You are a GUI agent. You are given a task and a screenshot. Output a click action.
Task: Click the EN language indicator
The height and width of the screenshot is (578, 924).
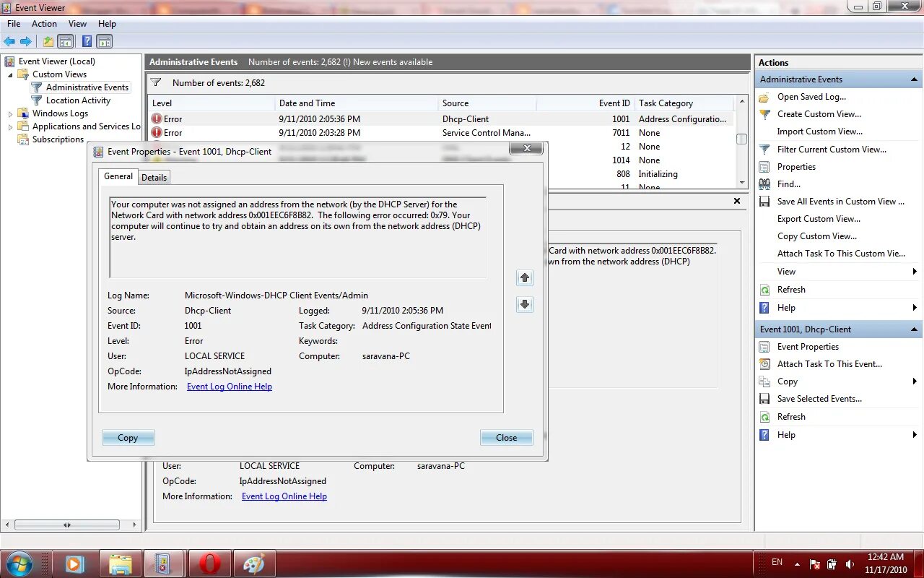(x=777, y=562)
